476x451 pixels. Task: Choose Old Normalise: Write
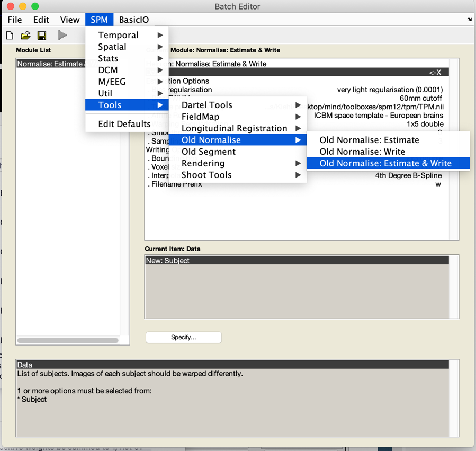click(388, 152)
